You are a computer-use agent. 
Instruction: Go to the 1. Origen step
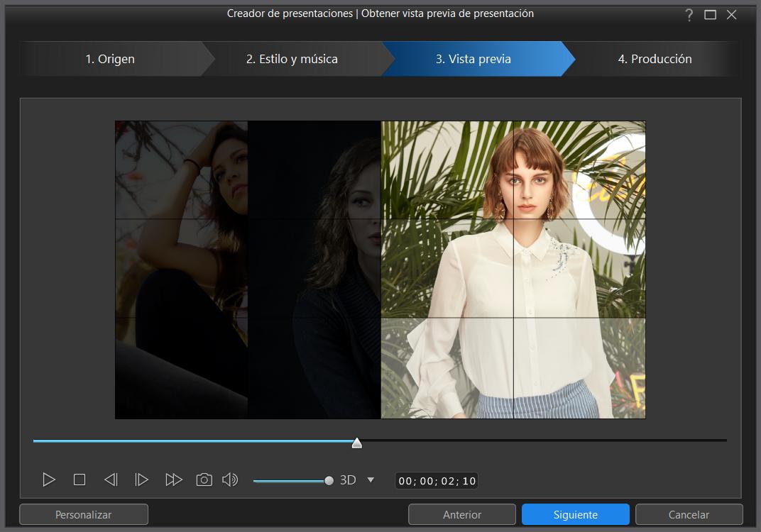pos(110,59)
